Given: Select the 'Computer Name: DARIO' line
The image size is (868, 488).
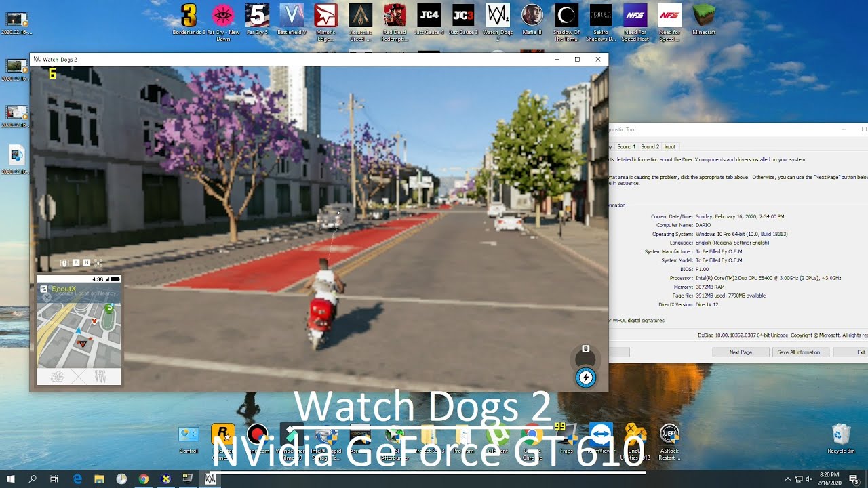Looking at the screenshot, I should (684, 225).
